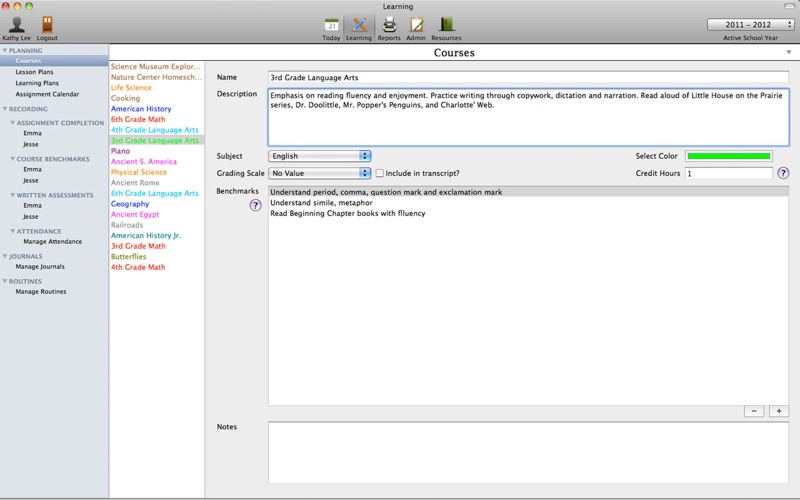Select Courses in the sidebar
Image resolution: width=800 pixels, height=500 pixels.
tap(54, 61)
